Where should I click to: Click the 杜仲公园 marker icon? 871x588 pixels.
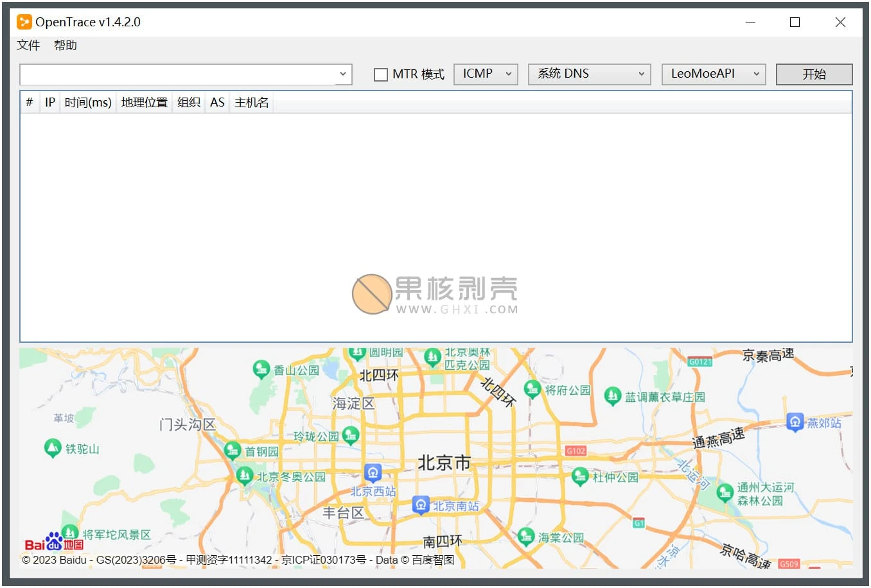(x=581, y=476)
